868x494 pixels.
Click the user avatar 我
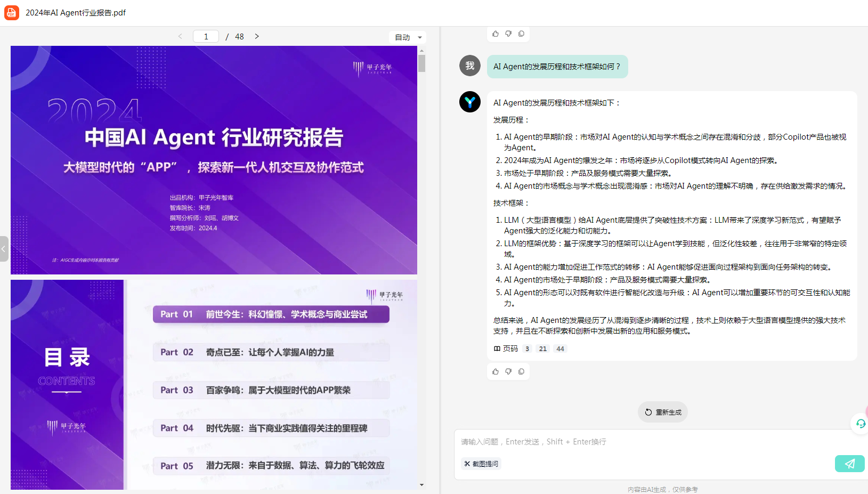click(x=470, y=66)
